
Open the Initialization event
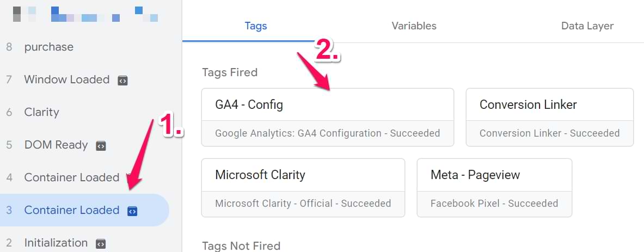[x=56, y=243]
